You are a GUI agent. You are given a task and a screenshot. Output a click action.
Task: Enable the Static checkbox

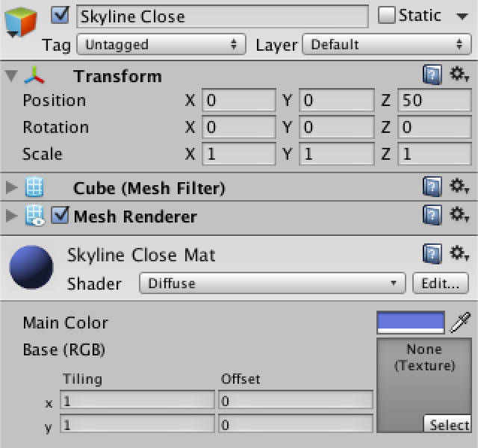point(387,15)
